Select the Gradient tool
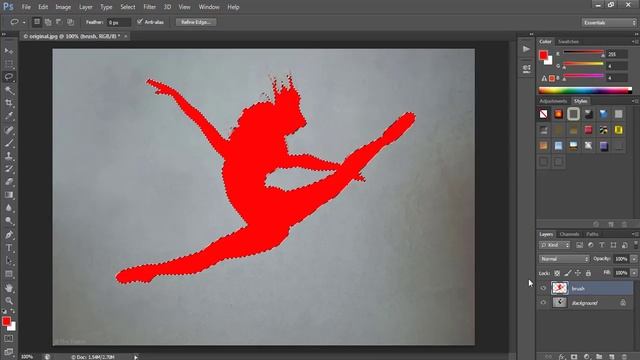Screen dimensions: 640x360 click(x=9, y=195)
